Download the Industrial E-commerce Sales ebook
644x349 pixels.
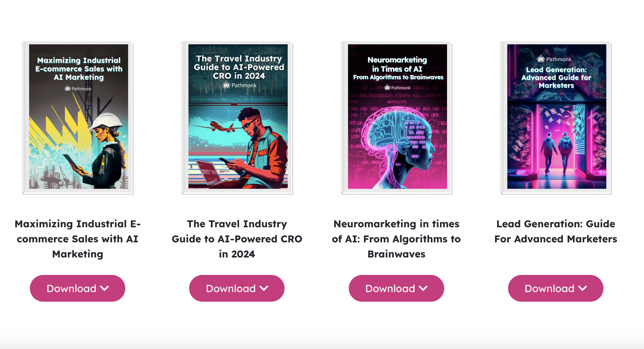tap(78, 288)
